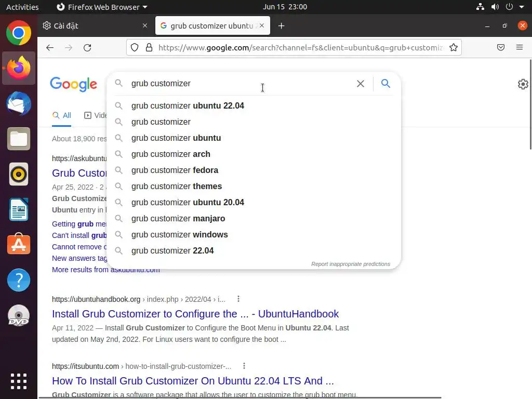Open the Getting grub menu sitelink
The height and width of the screenshot is (399, 532).
[79, 224]
